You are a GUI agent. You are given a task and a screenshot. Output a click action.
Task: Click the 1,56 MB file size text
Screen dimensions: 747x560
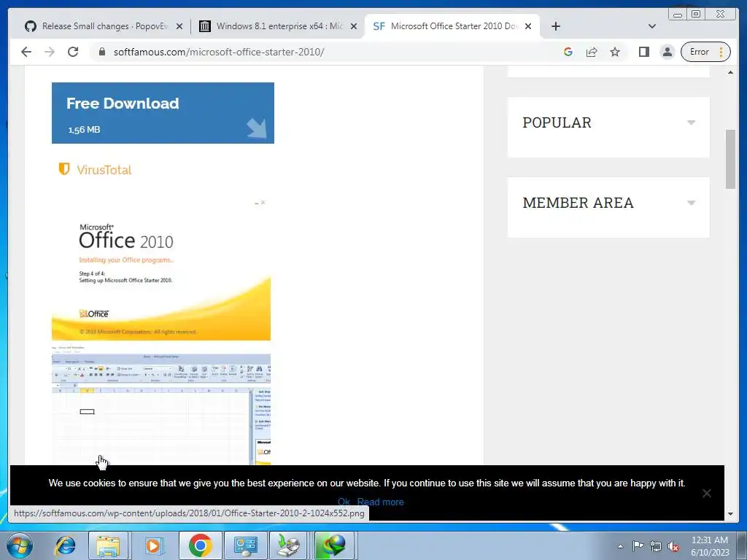[x=84, y=130]
